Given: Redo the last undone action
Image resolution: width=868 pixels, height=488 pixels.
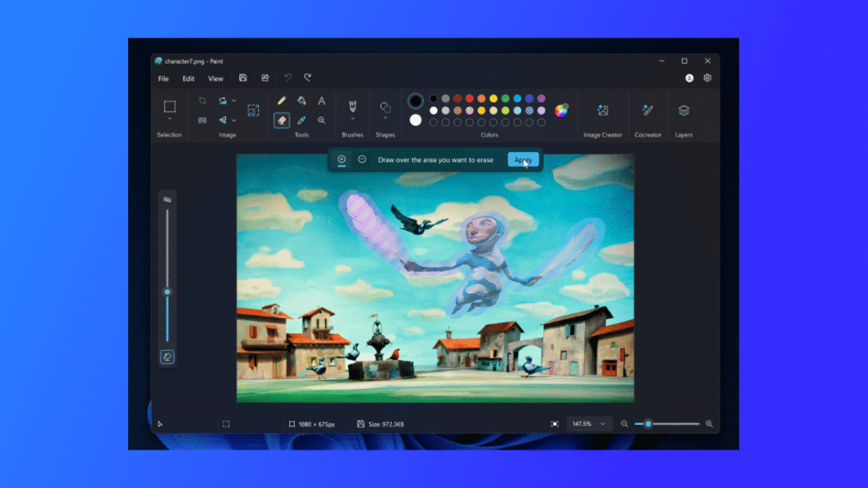Looking at the screenshot, I should pos(307,78).
